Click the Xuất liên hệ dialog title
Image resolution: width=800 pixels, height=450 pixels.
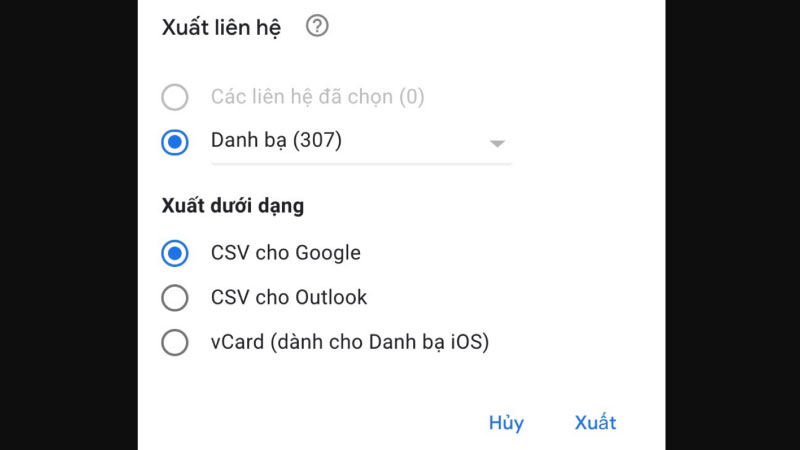pos(221,28)
